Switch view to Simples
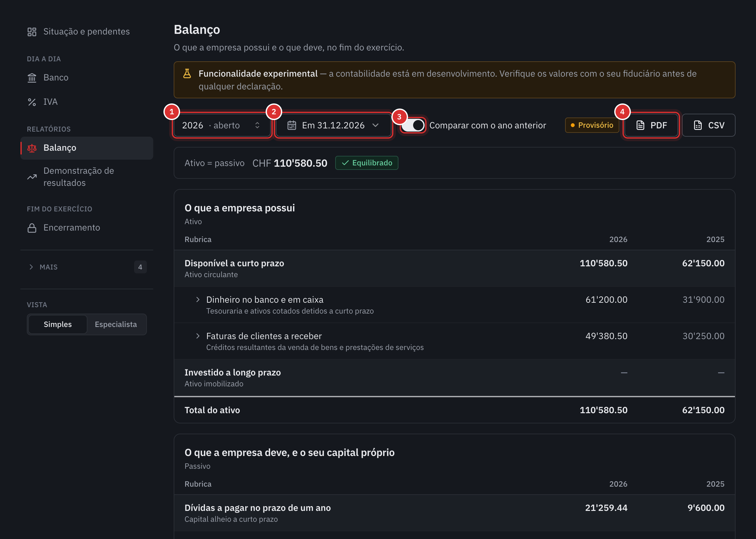The height and width of the screenshot is (539, 756). coord(58,324)
